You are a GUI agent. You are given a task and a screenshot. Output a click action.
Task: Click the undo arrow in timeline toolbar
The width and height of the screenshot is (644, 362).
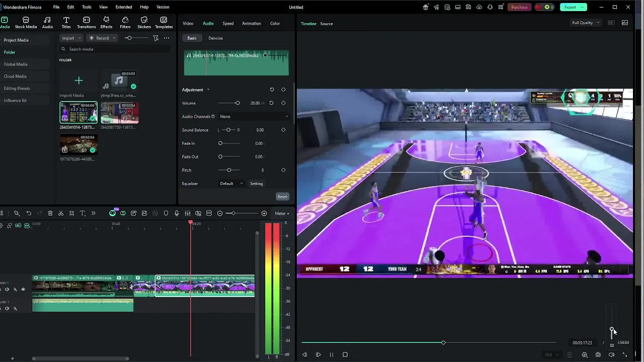[29, 213]
